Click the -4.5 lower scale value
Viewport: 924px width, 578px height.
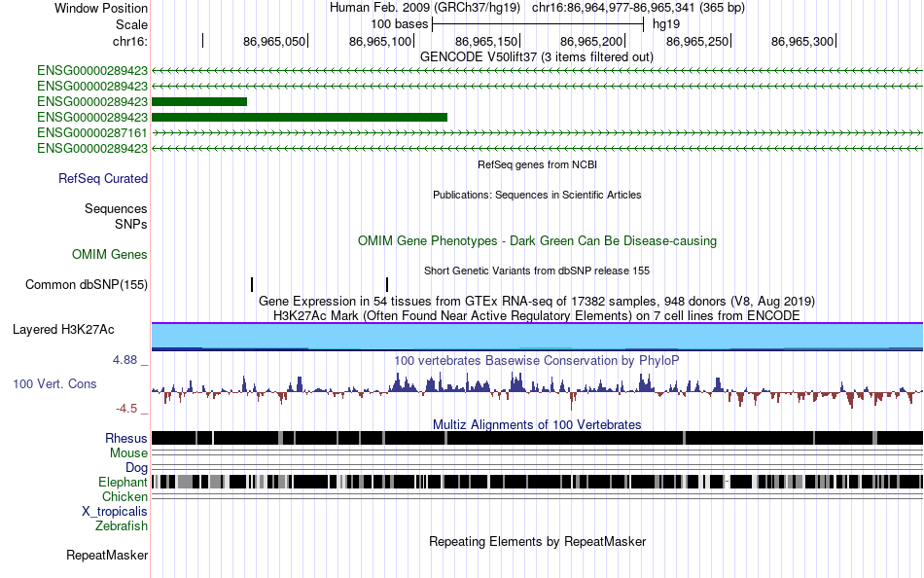(126, 408)
